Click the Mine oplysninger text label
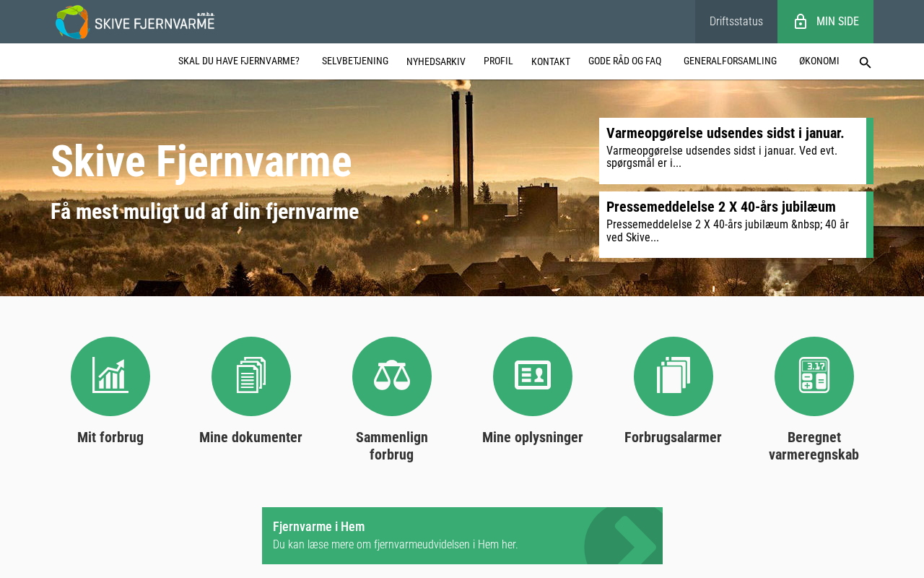 pyautogui.click(x=533, y=437)
